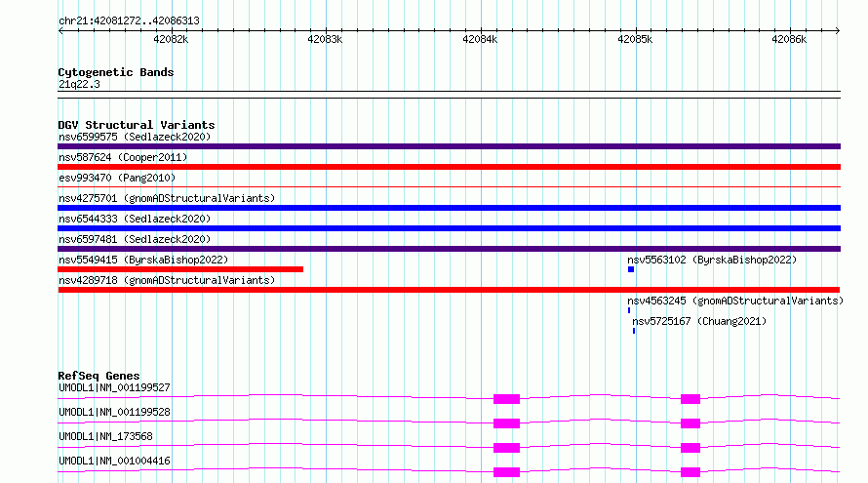Click the blue bar for nsv4275701

tap(449, 208)
